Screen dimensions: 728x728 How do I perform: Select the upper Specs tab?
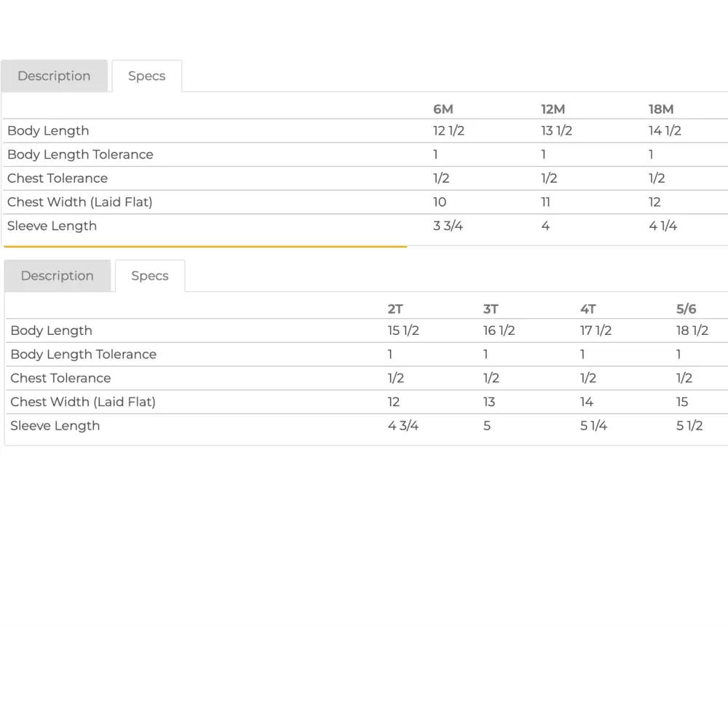(146, 76)
